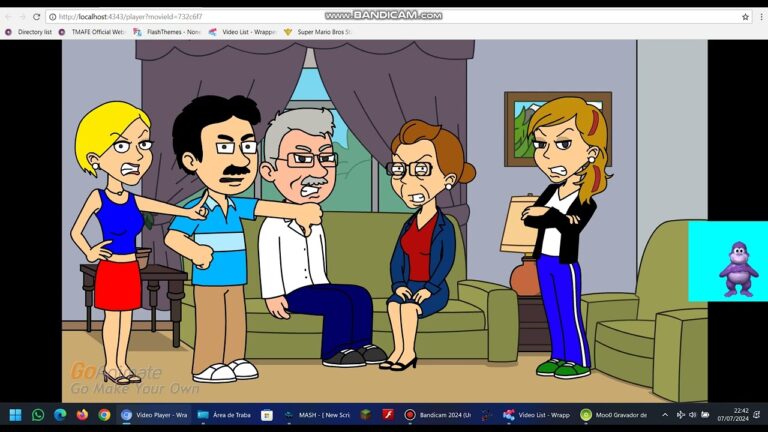Bookmark this page with the star icon
768x432 pixels.
point(745,17)
